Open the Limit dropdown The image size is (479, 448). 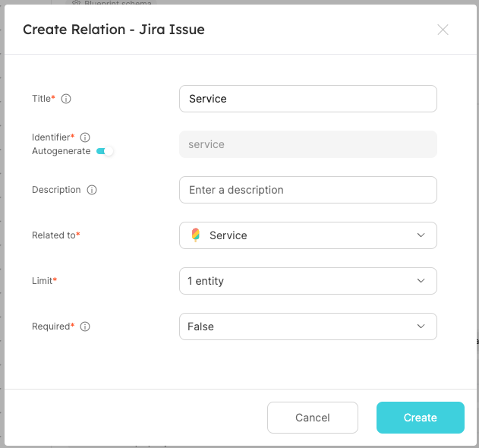(x=308, y=281)
